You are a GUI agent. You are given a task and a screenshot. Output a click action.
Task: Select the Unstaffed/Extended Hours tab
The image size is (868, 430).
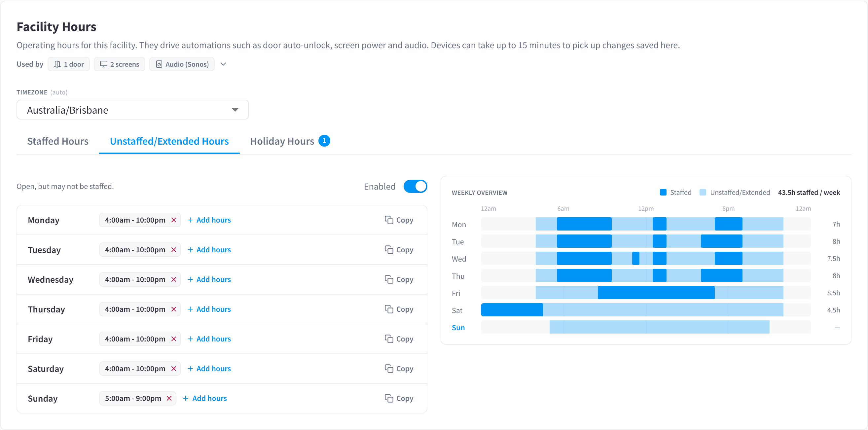[169, 141]
